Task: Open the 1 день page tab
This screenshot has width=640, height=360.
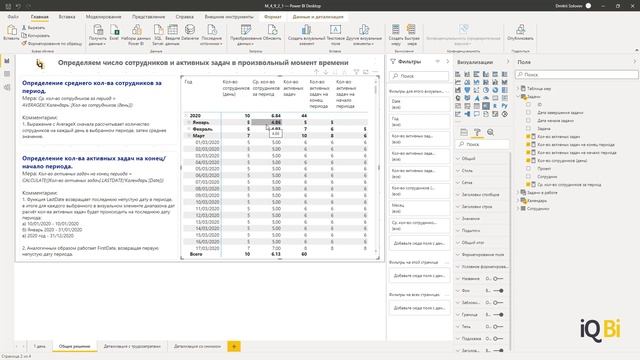Action: pos(39,346)
